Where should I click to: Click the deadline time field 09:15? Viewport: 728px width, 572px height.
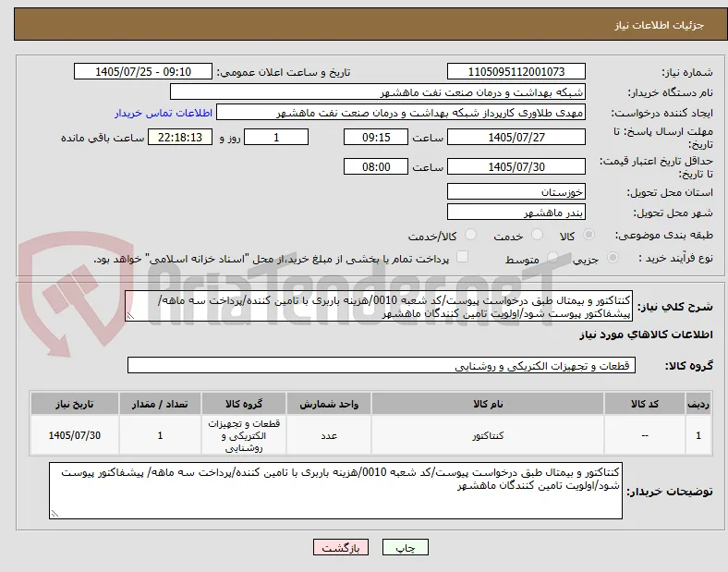click(376, 137)
